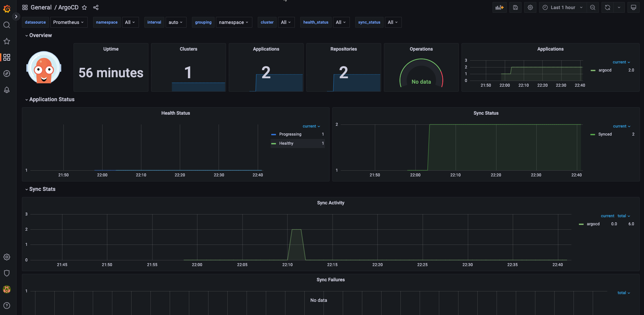This screenshot has width=644, height=315.
Task: Open Starred dashboards in sidebar
Action: point(7,41)
